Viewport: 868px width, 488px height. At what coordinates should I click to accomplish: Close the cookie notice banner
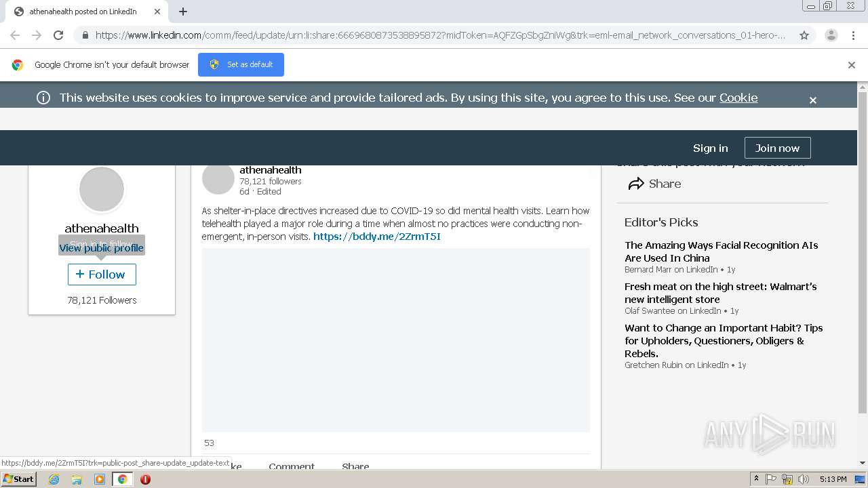812,100
